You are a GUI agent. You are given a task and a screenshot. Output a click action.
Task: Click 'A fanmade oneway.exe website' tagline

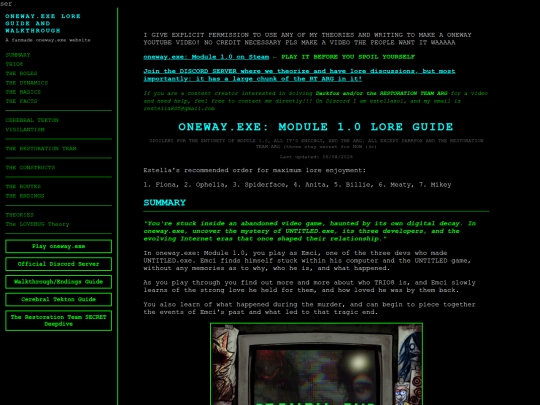point(48,40)
